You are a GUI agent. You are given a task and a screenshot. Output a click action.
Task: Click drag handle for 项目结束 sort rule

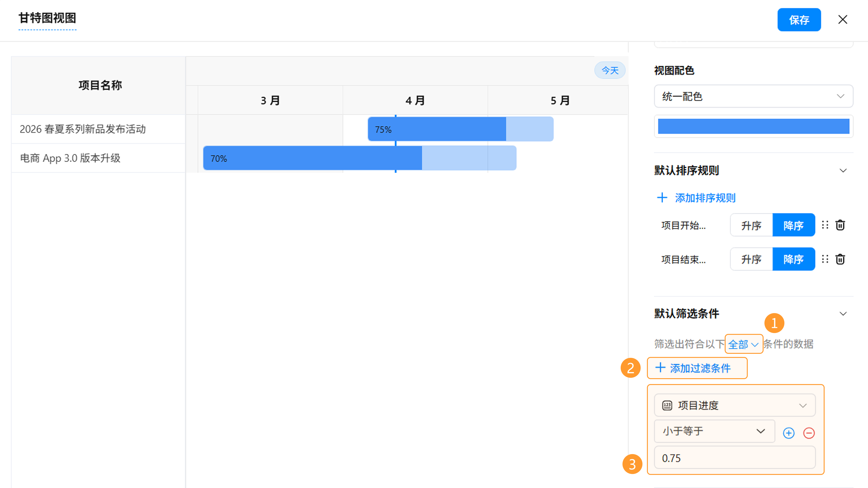tap(825, 259)
